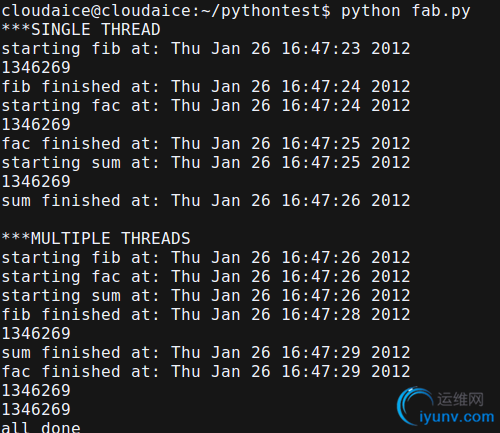The width and height of the screenshot is (500, 433).
Task: Click the 'fib finished at' 16:47:24 line
Action: (x=206, y=87)
